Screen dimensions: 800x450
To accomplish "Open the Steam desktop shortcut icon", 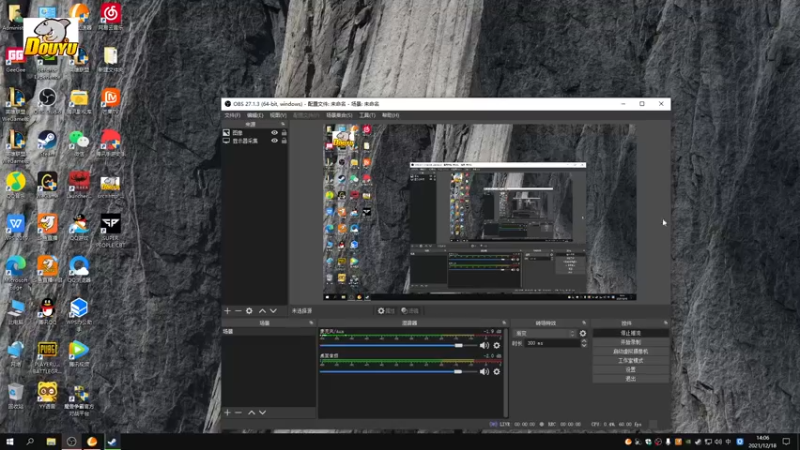I will pos(47,140).
